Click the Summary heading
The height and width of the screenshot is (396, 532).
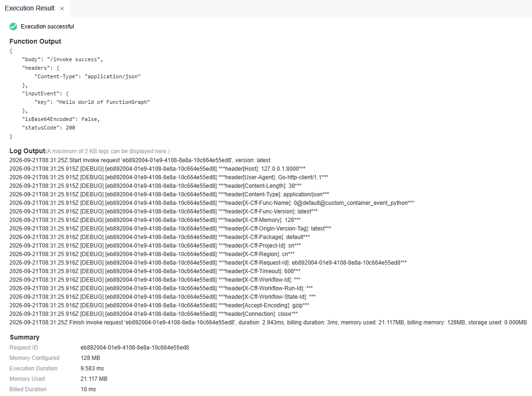click(25, 337)
